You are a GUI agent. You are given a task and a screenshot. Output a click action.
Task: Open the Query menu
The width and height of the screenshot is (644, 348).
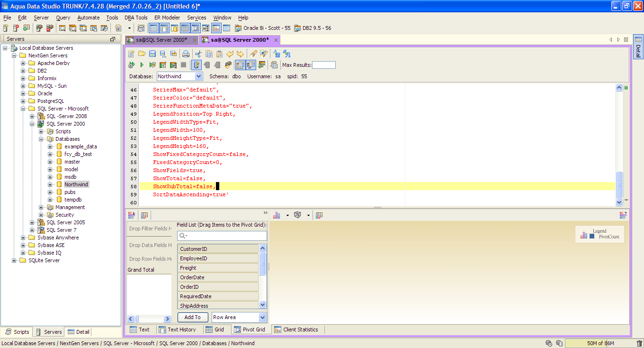[x=63, y=18]
